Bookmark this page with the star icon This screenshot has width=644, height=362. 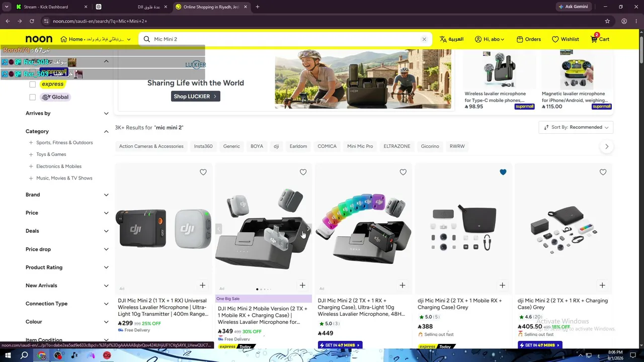pos(607,21)
